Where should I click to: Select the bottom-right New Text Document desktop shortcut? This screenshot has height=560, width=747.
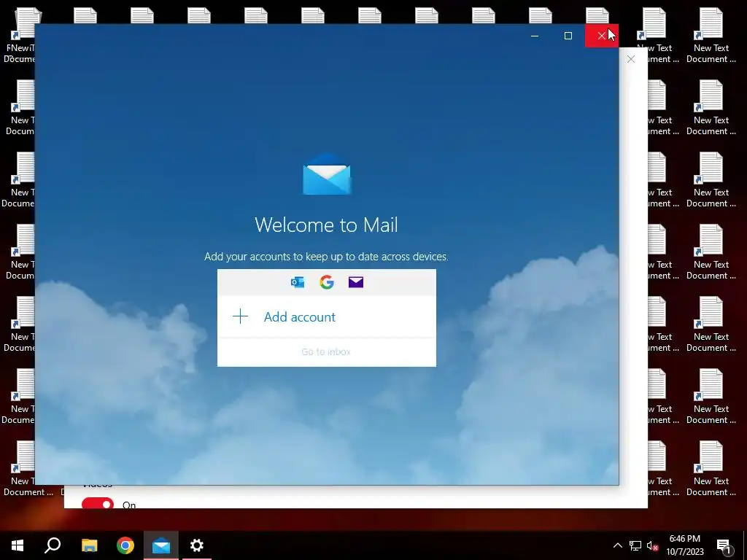point(711,469)
